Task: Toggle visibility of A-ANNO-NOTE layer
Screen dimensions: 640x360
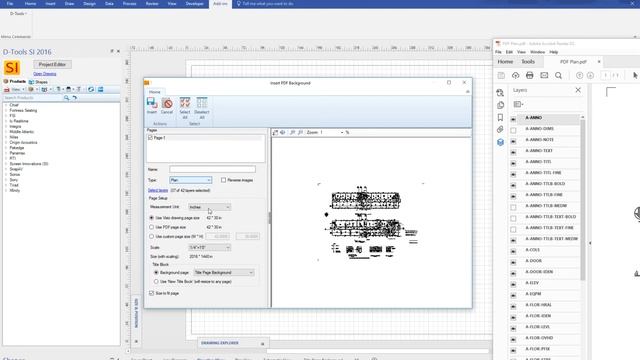Action: [x=513, y=141]
